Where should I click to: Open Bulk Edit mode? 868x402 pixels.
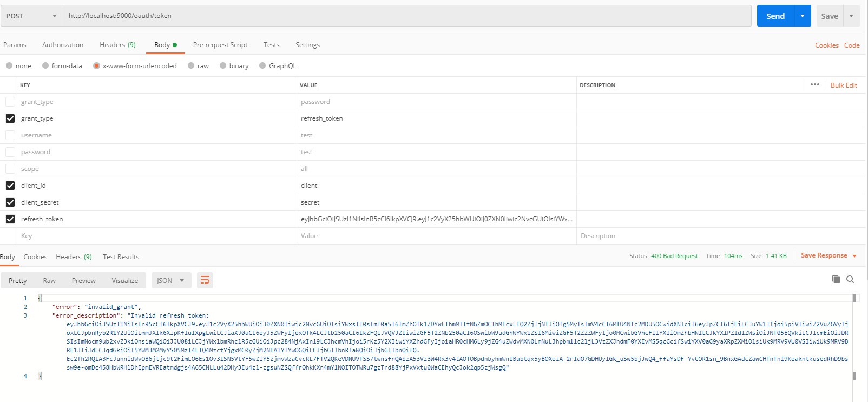(x=844, y=85)
